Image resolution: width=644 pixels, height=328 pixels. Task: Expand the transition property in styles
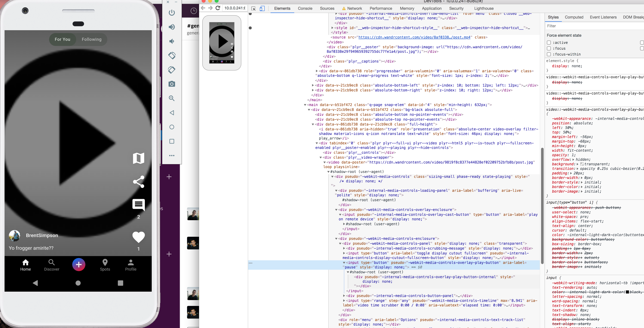point(578,169)
